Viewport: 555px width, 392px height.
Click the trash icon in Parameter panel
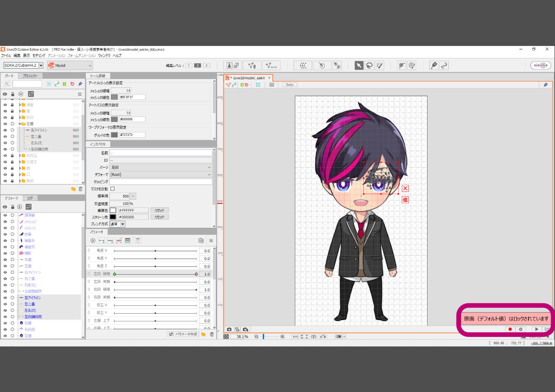pyautogui.click(x=212, y=334)
